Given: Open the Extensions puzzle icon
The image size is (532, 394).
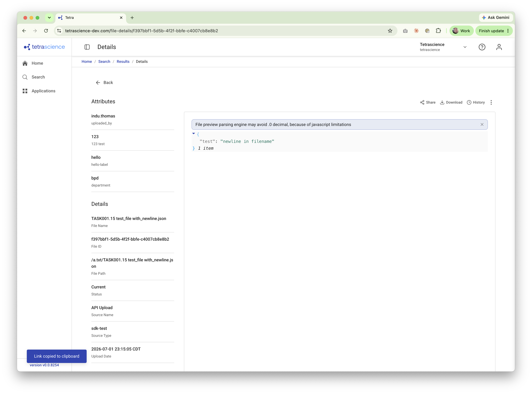Looking at the screenshot, I should [x=438, y=31].
